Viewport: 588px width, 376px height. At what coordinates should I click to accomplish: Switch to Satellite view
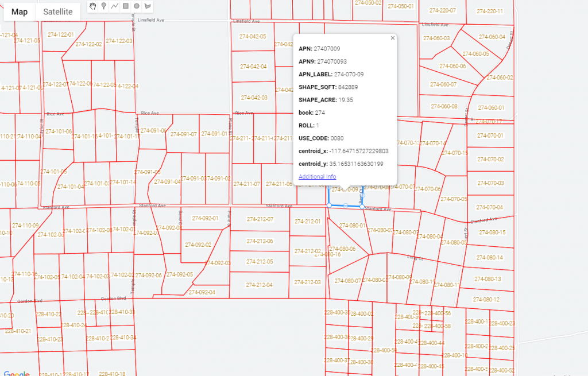(57, 11)
